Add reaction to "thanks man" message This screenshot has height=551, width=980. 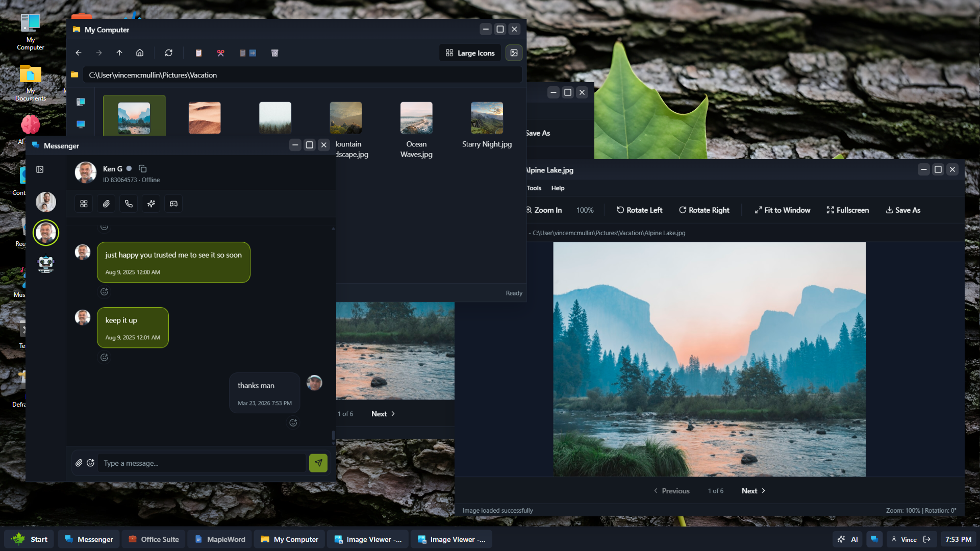pos(293,422)
